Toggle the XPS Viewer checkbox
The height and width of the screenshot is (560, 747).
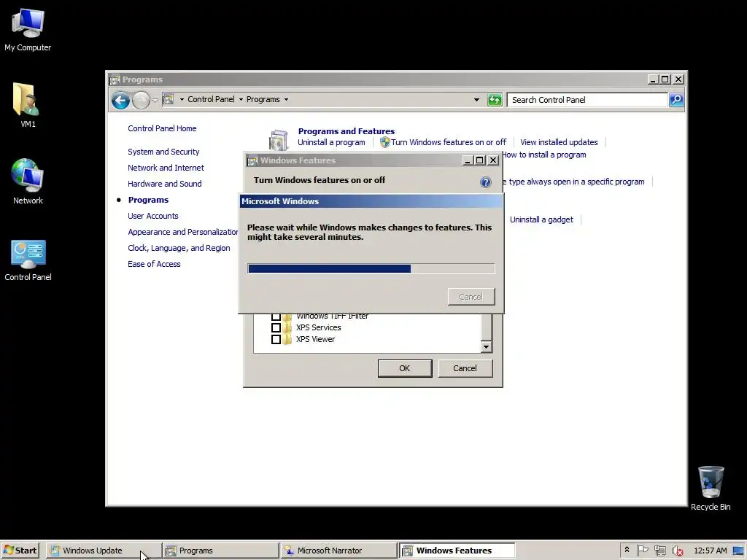tap(276, 339)
